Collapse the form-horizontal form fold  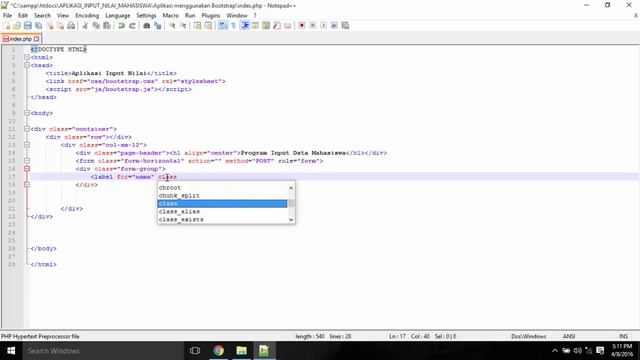(x=27, y=161)
